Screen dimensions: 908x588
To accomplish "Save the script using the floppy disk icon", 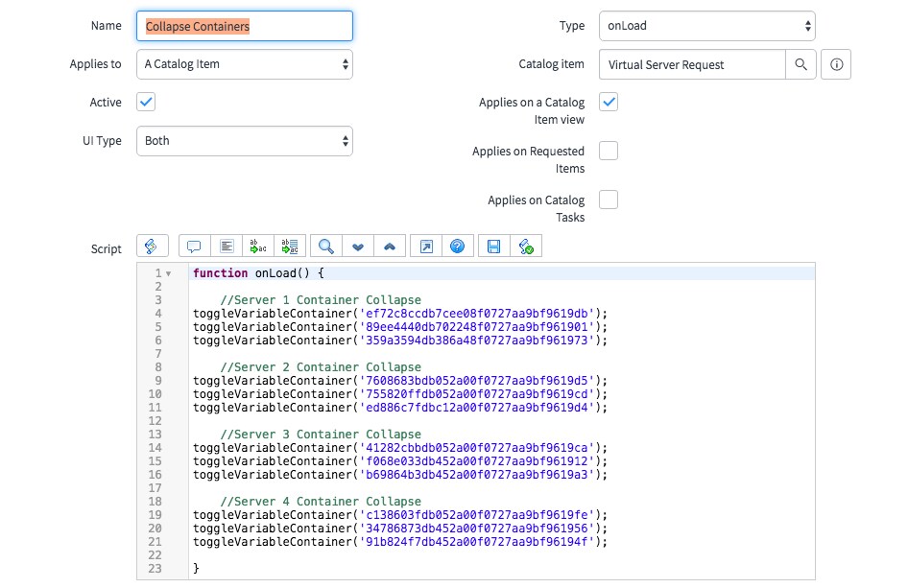I will [x=494, y=246].
